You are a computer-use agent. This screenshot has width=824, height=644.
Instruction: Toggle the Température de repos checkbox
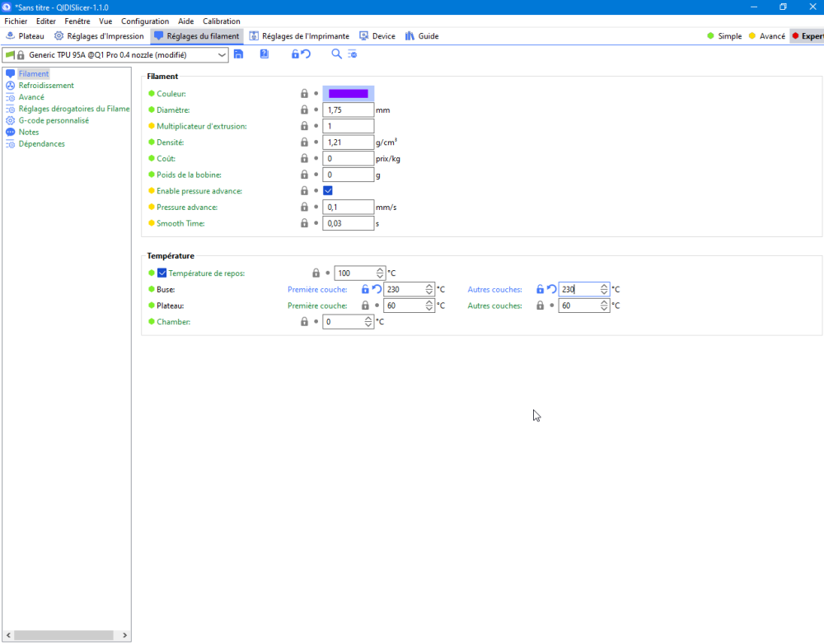(x=162, y=273)
